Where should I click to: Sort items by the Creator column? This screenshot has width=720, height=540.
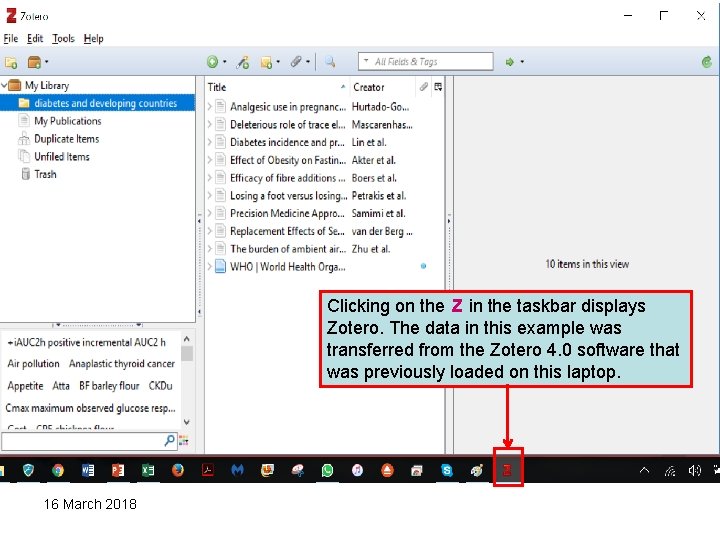pyautogui.click(x=382, y=87)
